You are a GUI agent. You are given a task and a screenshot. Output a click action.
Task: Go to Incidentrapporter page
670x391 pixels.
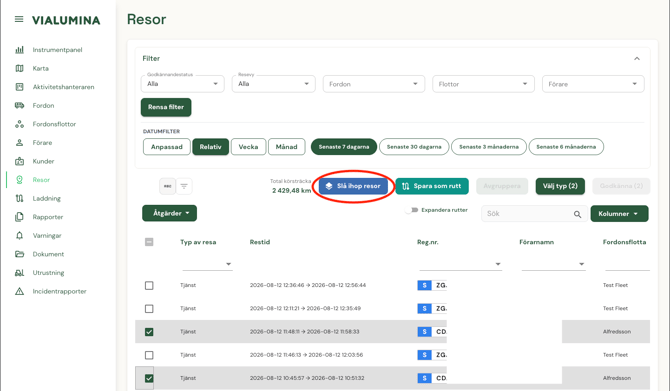(59, 291)
